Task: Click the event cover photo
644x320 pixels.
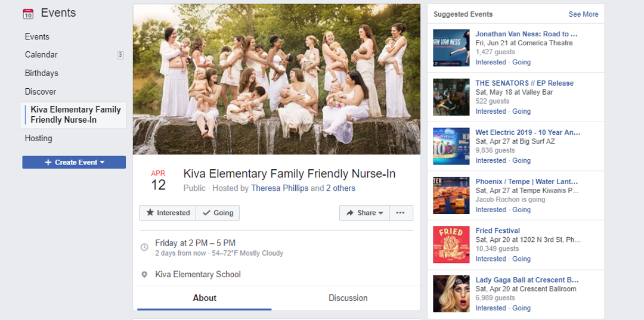Action: point(277,79)
